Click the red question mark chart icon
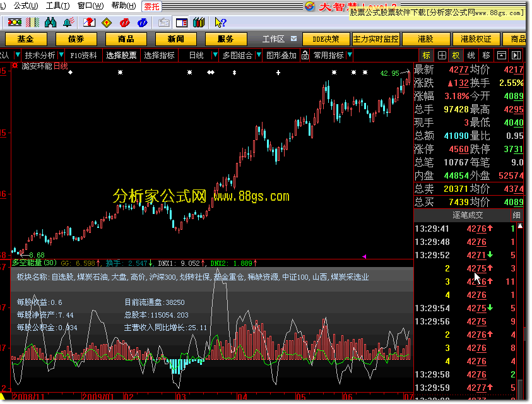The width and height of the screenshot is (532, 404). (89, 23)
